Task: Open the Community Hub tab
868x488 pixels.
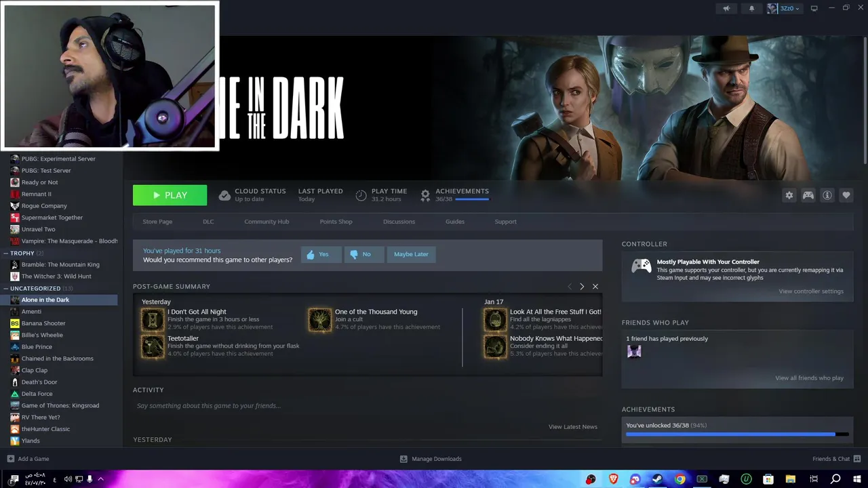Action: pos(267,222)
